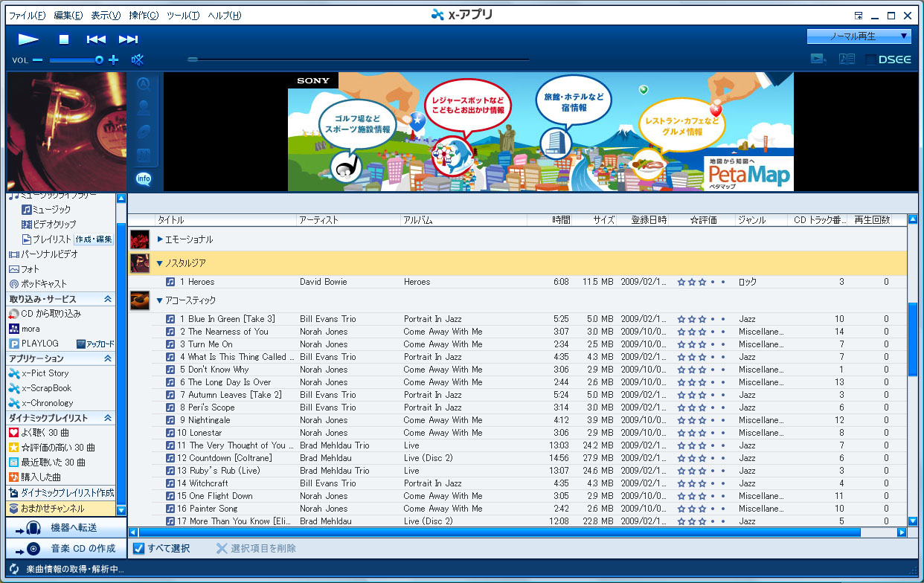Click the music note icon of Heroes

tap(170, 282)
